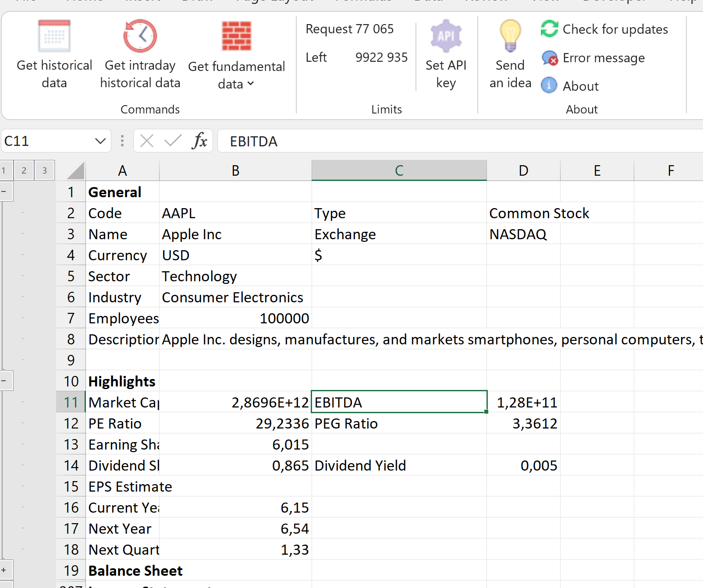Click Next Quarter value 1,33
703x588 pixels.
coord(235,549)
